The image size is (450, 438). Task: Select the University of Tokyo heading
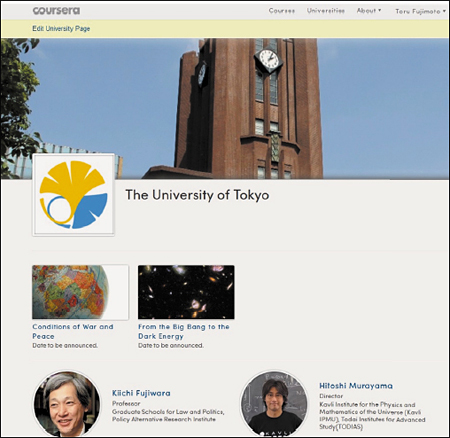click(x=197, y=195)
